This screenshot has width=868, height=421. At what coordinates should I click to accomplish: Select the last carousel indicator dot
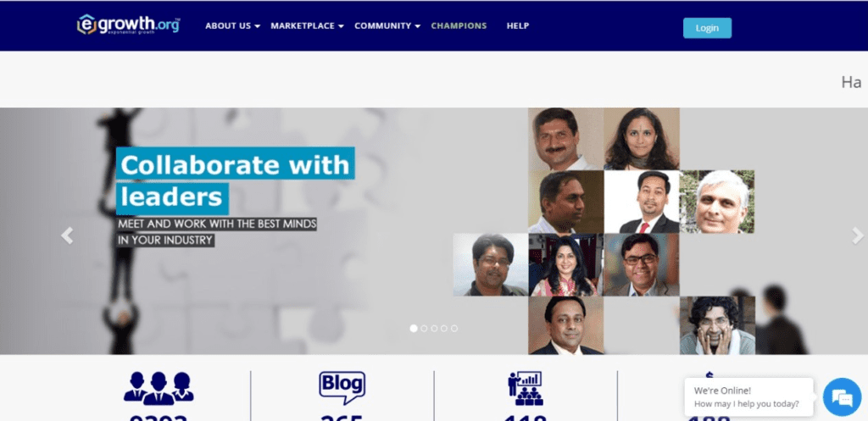coord(454,328)
